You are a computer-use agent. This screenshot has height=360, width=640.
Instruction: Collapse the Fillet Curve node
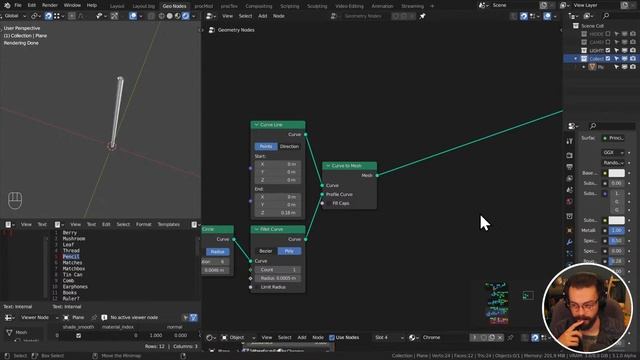[x=256, y=229]
